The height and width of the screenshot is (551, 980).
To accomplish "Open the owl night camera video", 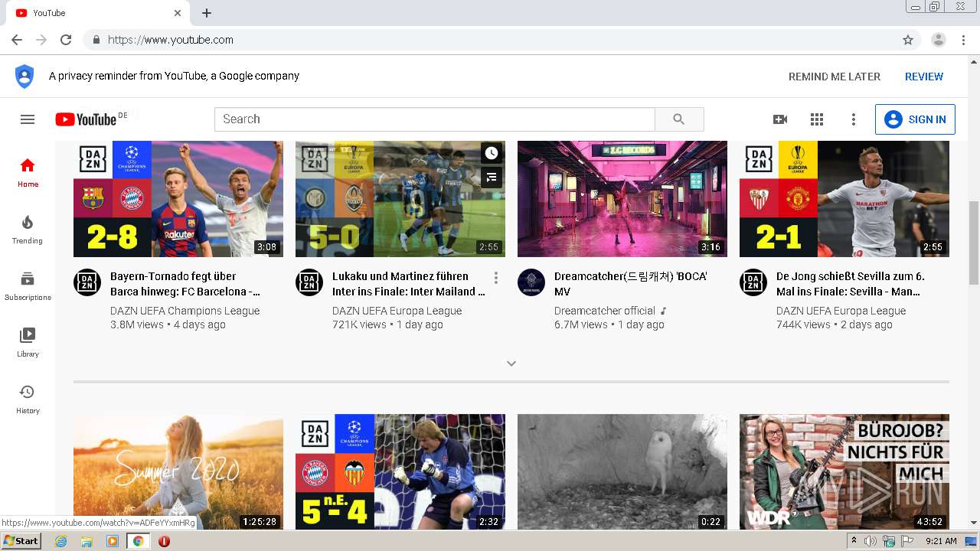I will [x=622, y=471].
